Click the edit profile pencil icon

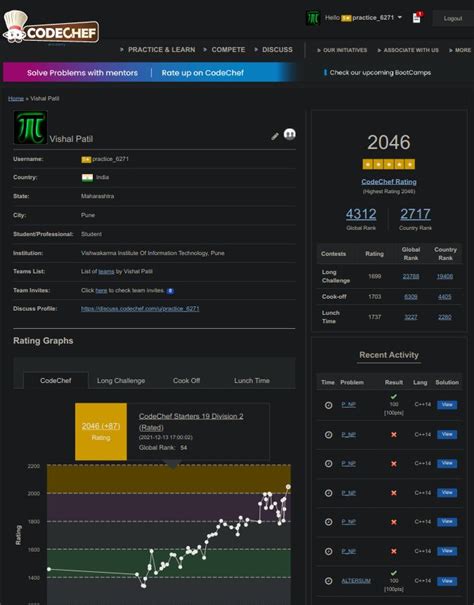[x=275, y=136]
